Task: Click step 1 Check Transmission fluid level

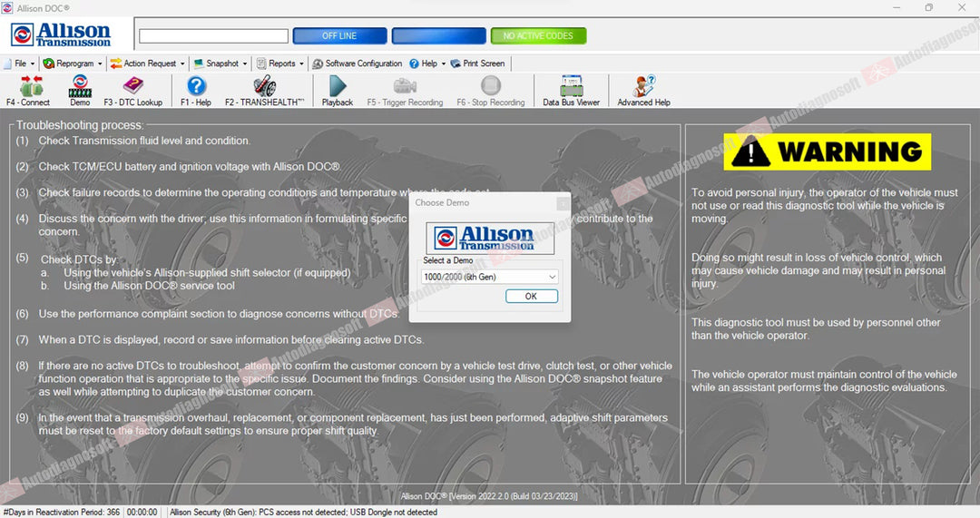Action: 144,141
